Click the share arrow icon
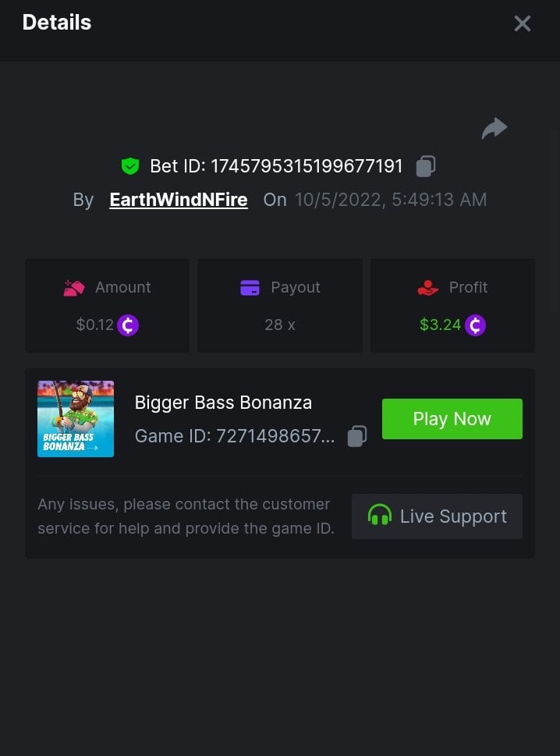Image resolution: width=560 pixels, height=756 pixels. (494, 129)
